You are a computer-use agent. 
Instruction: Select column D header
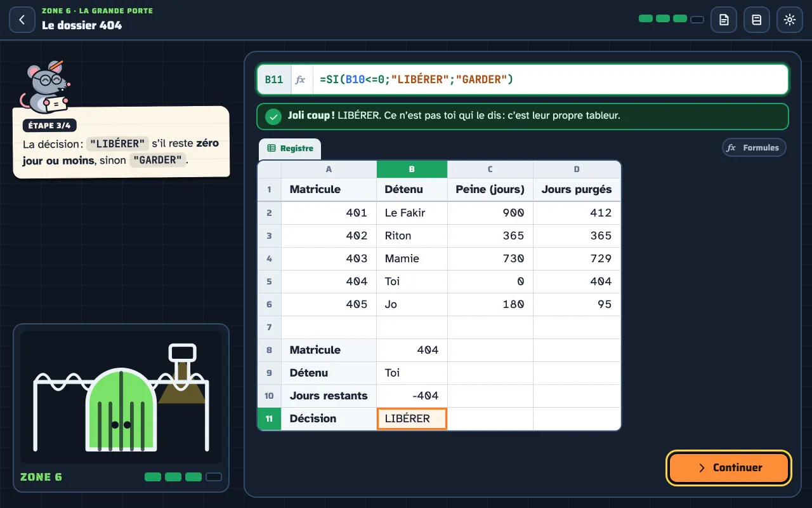point(577,169)
